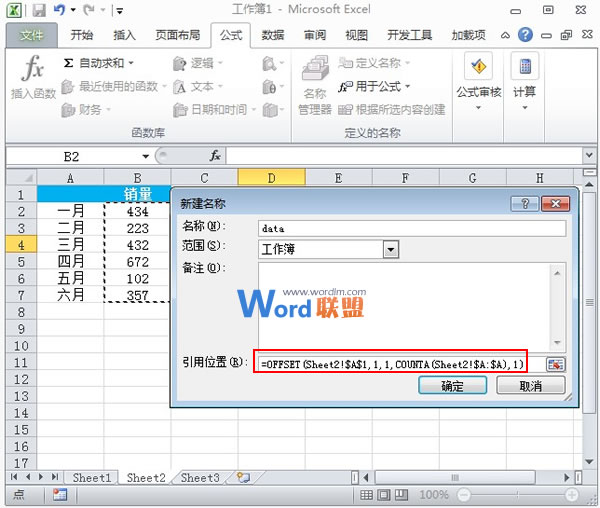Click the Save icon in quick access toolbar

pos(39,10)
